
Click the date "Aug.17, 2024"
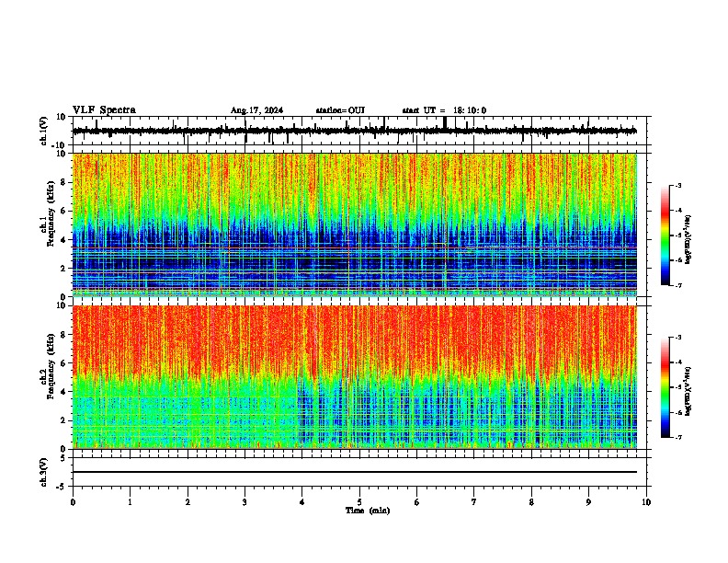tap(256, 110)
